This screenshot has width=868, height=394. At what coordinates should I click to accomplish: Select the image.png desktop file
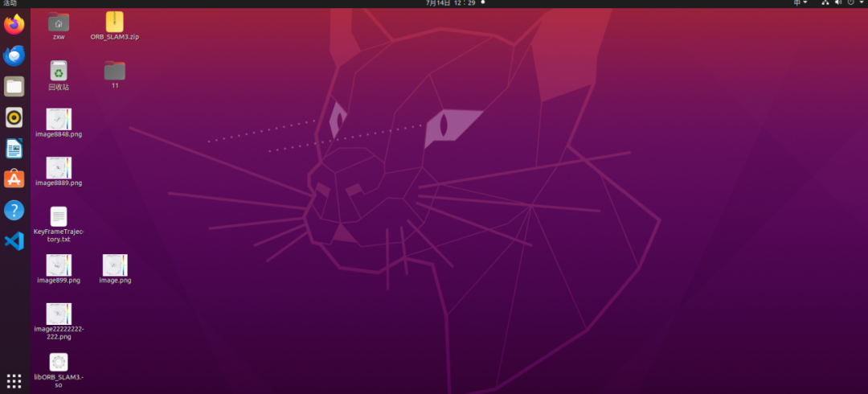(115, 265)
